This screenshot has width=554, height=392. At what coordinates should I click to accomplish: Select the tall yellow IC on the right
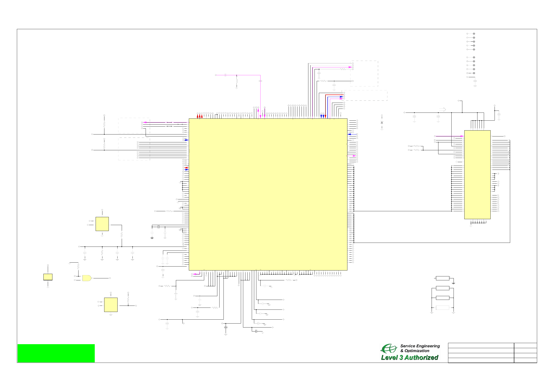477,175
